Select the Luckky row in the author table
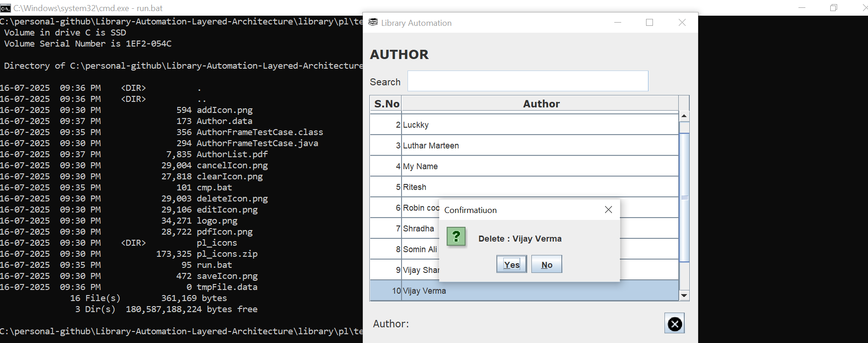Image resolution: width=868 pixels, height=343 pixels. coord(524,124)
